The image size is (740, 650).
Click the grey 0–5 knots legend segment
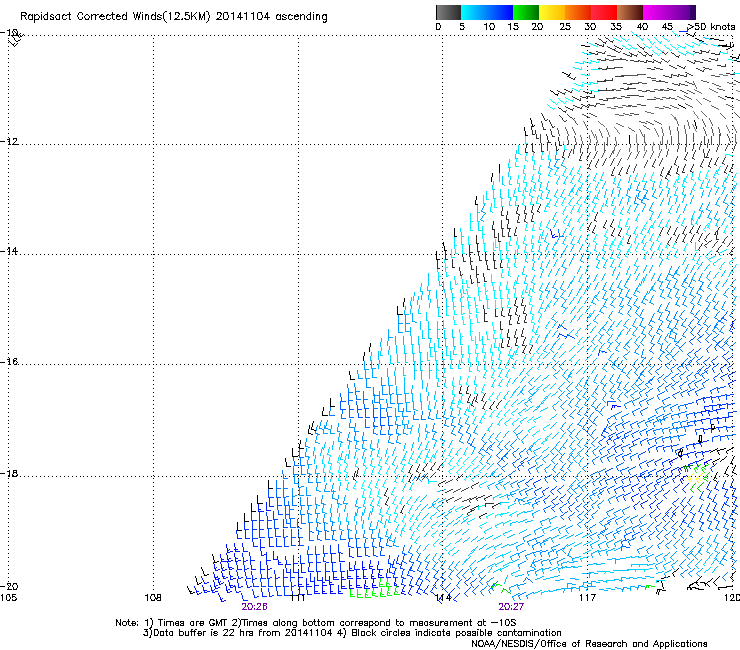(x=448, y=12)
